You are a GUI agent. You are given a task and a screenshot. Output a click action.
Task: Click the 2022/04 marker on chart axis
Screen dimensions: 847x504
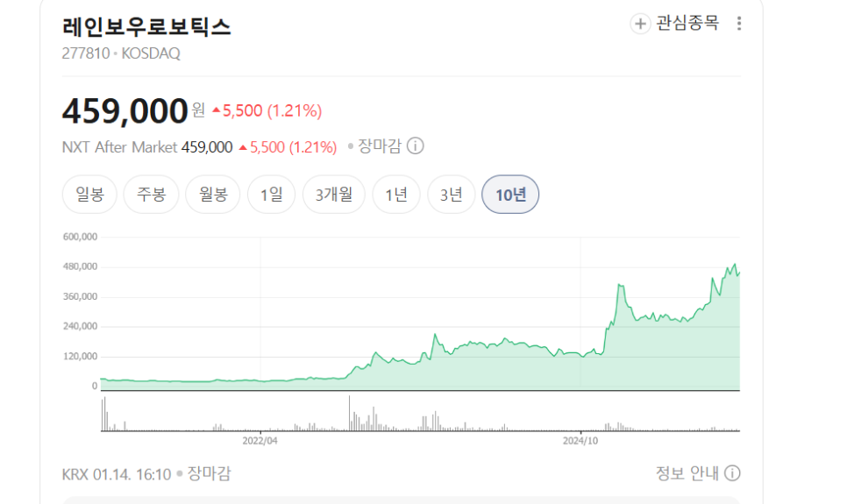(260, 441)
